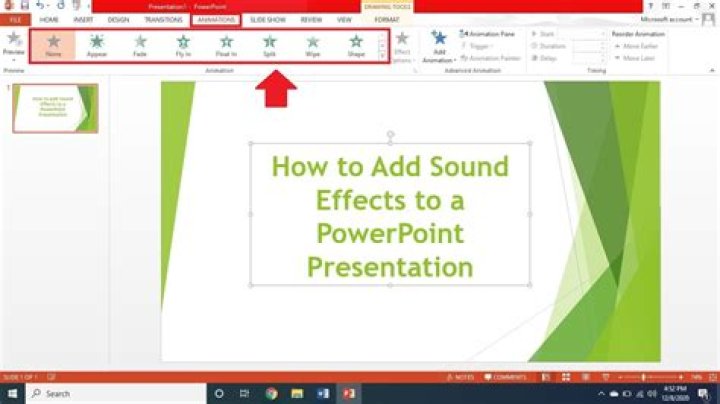Open the Slide Show tab
720x404 pixels.
click(267, 19)
